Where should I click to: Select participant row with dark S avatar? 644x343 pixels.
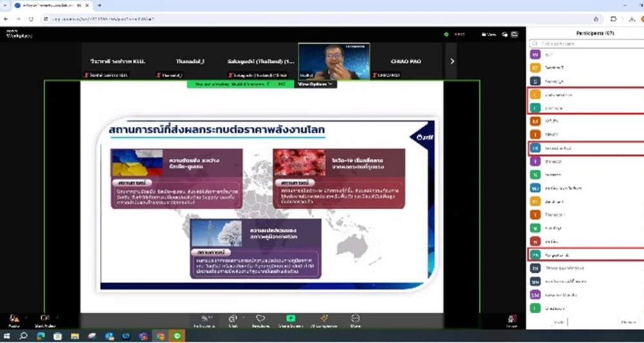click(585, 81)
